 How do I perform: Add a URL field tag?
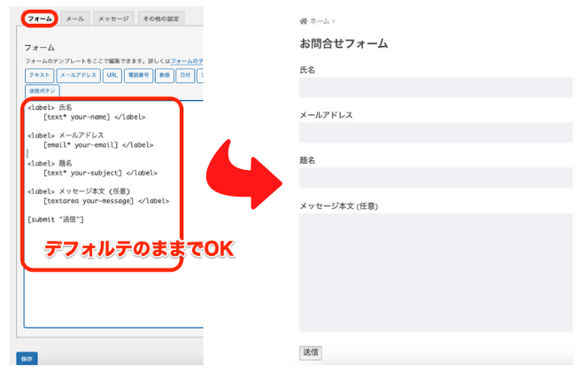(x=112, y=75)
